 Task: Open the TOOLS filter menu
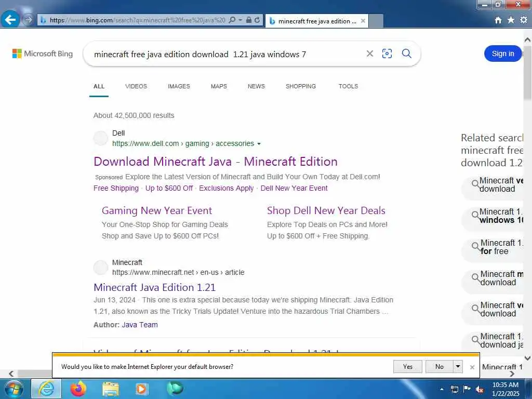pos(348,86)
